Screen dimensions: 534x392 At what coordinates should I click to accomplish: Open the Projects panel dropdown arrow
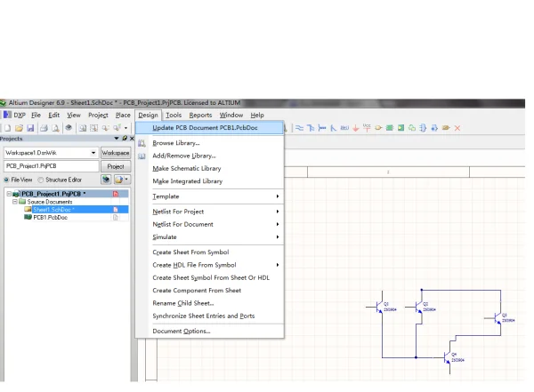click(117, 138)
